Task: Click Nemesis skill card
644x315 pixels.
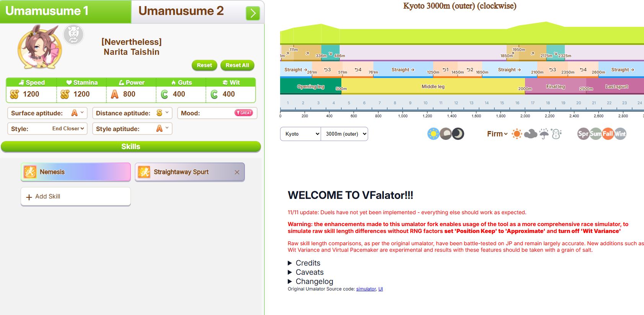Action: [x=76, y=172]
